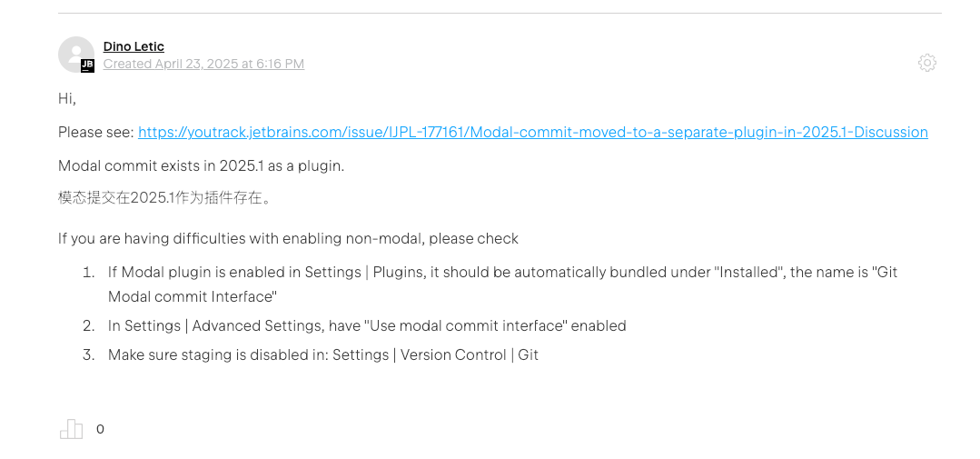The width and height of the screenshot is (980, 459).
Task: Click list item about disabling staging
Action: 323,355
